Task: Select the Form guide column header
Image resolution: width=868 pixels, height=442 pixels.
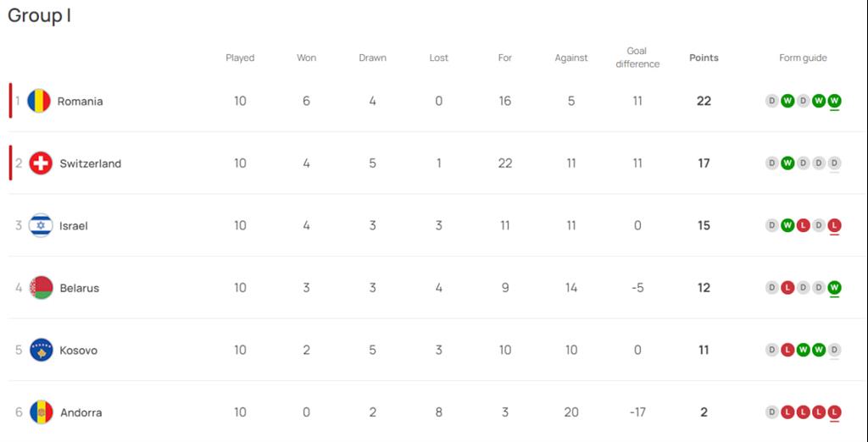Action: pos(803,58)
